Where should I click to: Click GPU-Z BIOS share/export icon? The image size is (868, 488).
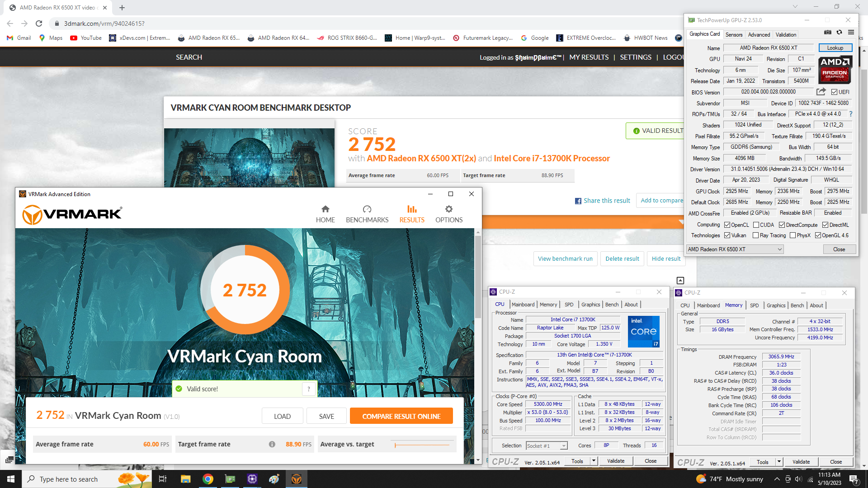tap(821, 92)
